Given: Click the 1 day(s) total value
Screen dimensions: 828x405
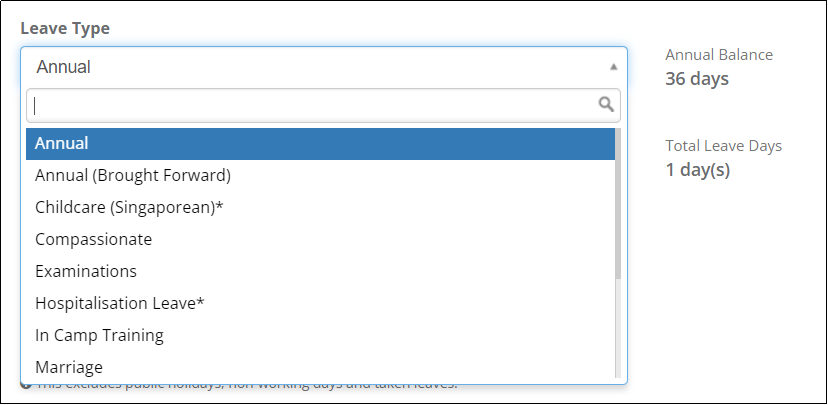Looking at the screenshot, I should (x=698, y=170).
